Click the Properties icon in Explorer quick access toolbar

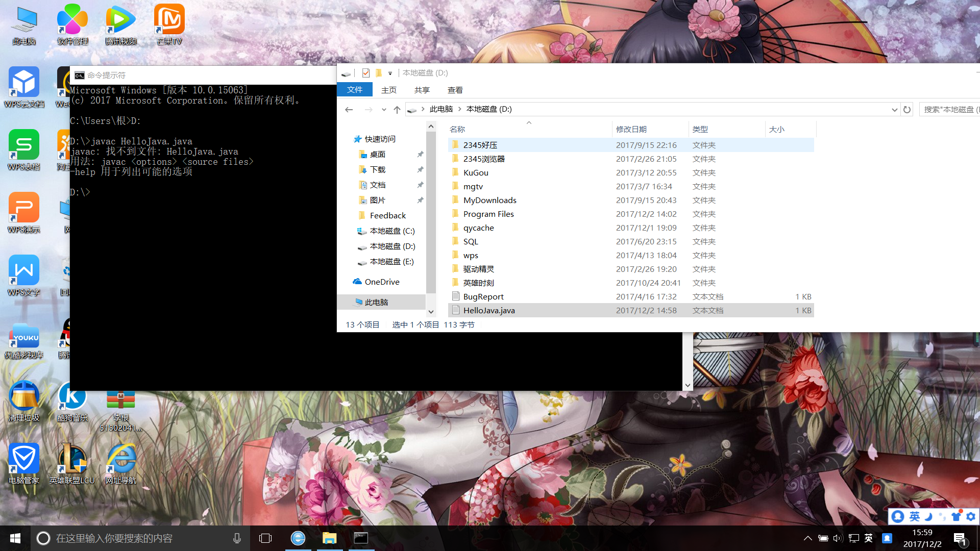pyautogui.click(x=365, y=73)
